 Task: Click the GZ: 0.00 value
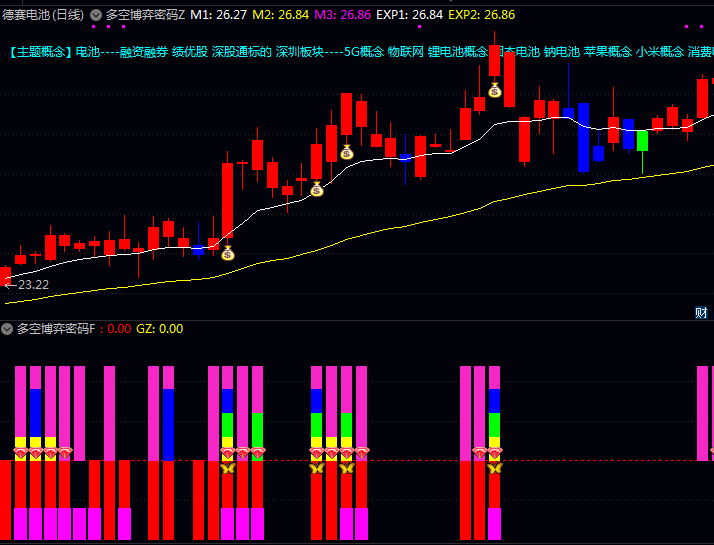(x=160, y=329)
